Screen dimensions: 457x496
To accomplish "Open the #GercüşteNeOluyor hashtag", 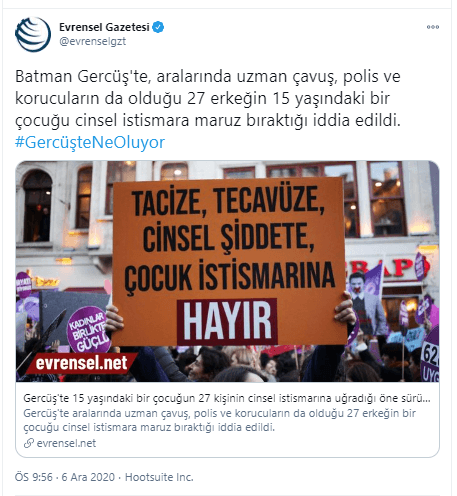I will click(x=90, y=142).
